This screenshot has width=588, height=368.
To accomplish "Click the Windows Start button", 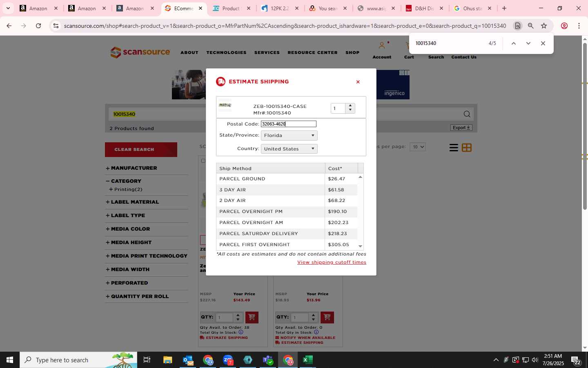I will (x=10, y=360).
